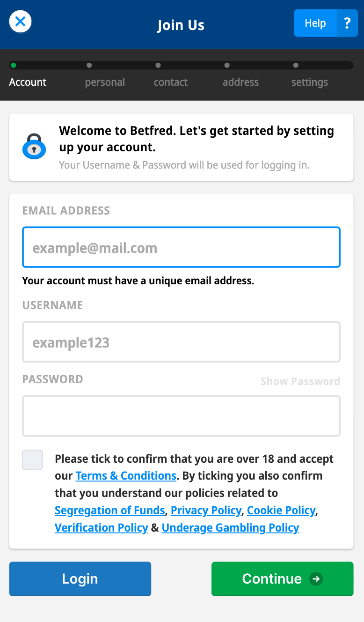Click the blue Login button
The height and width of the screenshot is (622, 364).
point(80,579)
